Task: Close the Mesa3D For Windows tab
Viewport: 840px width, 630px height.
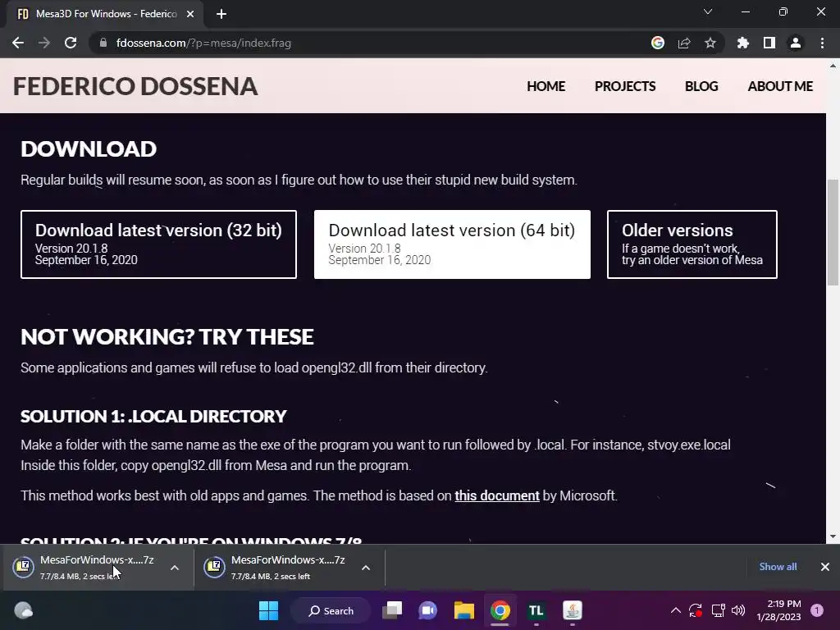Action: tap(190, 14)
